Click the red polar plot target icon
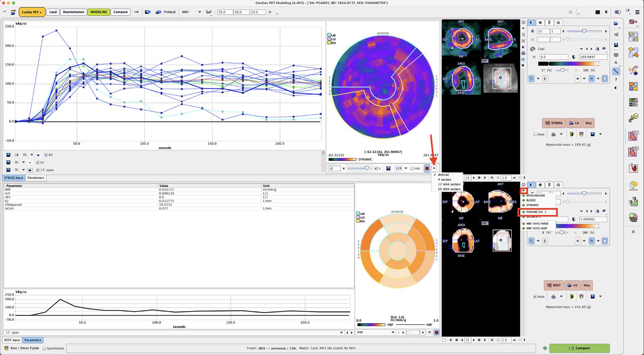This screenshot has width=644, height=355. [x=427, y=168]
